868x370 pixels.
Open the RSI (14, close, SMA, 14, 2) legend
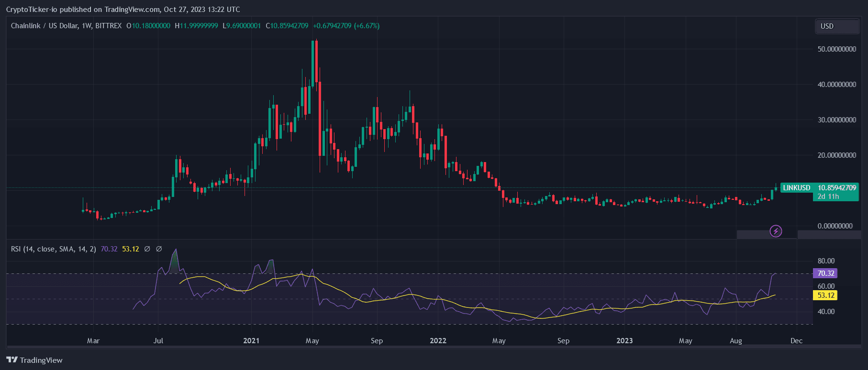53,249
